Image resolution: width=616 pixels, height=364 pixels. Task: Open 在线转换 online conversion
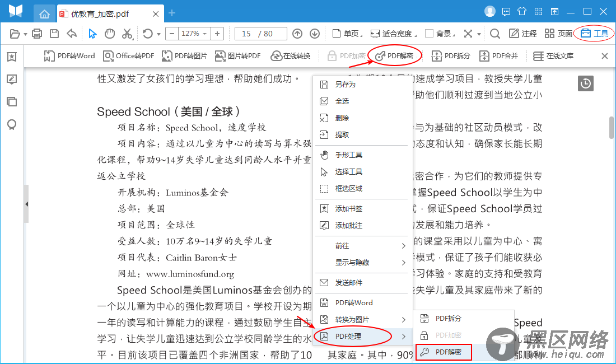(290, 56)
